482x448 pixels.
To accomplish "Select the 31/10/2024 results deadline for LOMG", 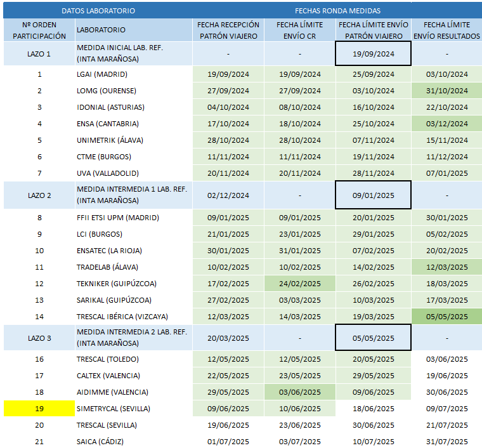I will point(446,91).
